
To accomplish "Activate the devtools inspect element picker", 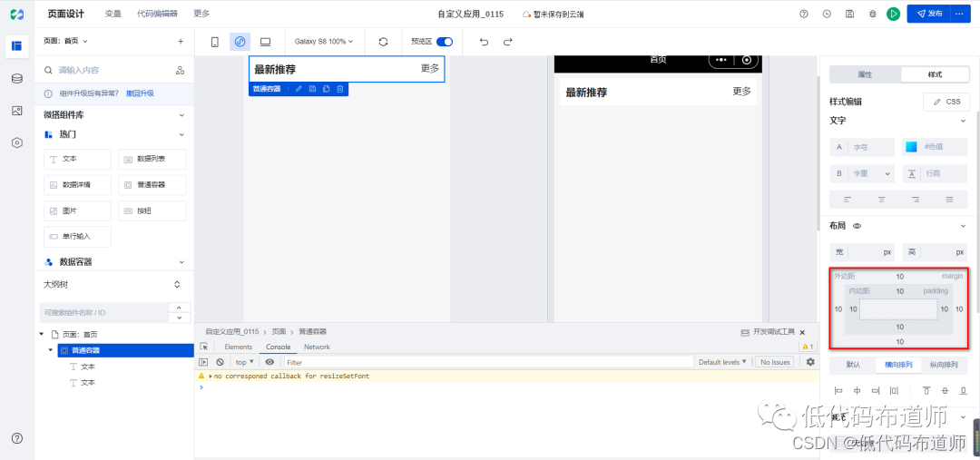I will coord(204,347).
